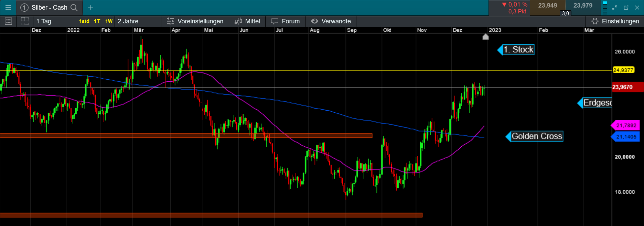Screen dimensions: 644x226
Task: Click the 26,0000 price axis label
Action: pos(624,52)
